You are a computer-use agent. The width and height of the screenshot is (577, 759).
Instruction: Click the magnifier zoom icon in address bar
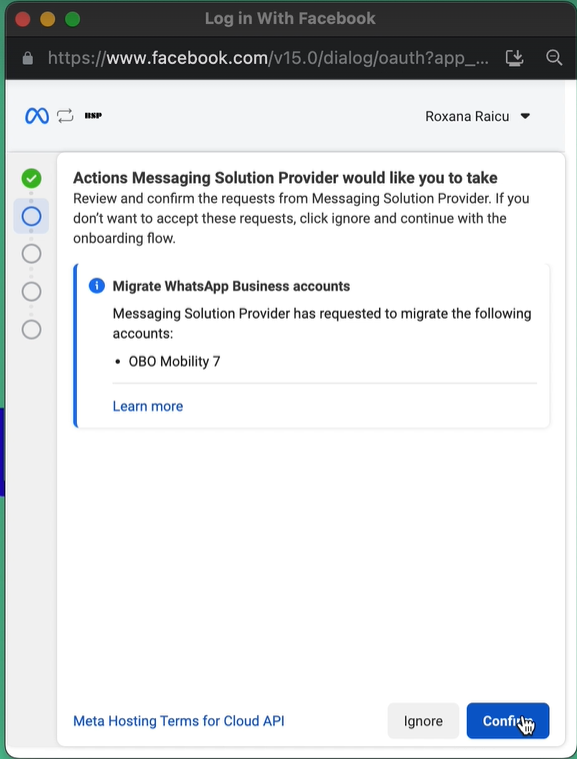click(554, 58)
